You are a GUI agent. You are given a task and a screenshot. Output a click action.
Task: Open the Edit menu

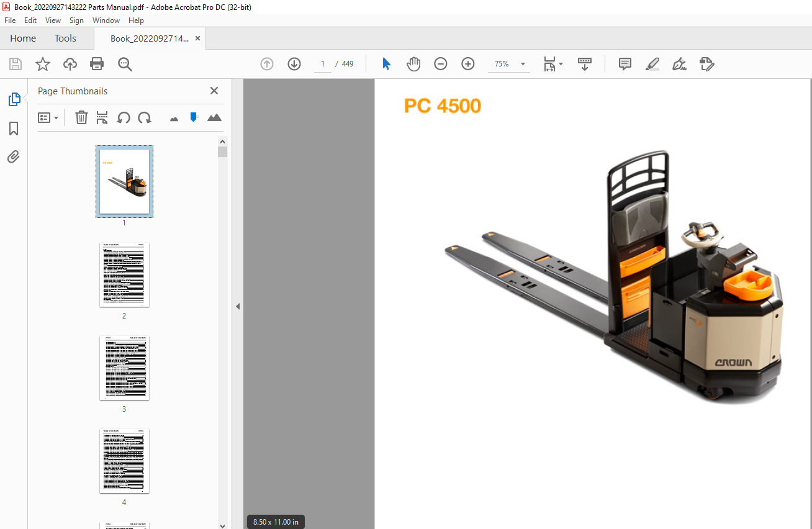coord(30,20)
